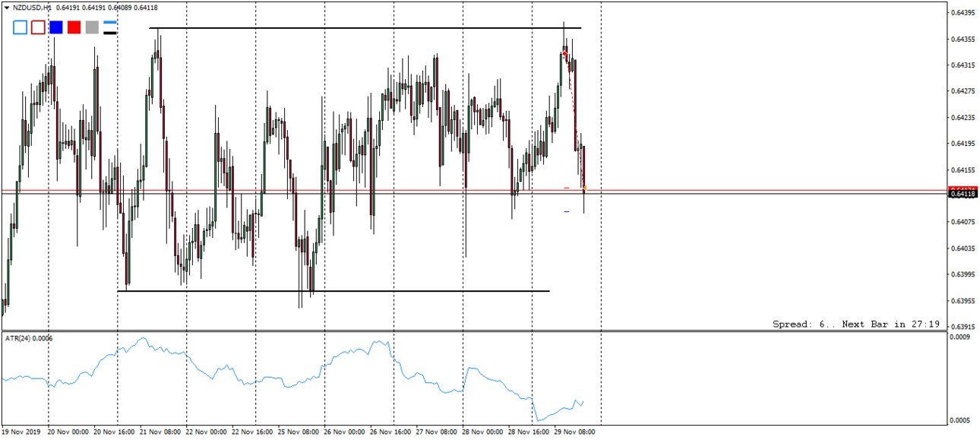Click the 0.64395 price scale value
Screen dimensions: 980x440
962,13
